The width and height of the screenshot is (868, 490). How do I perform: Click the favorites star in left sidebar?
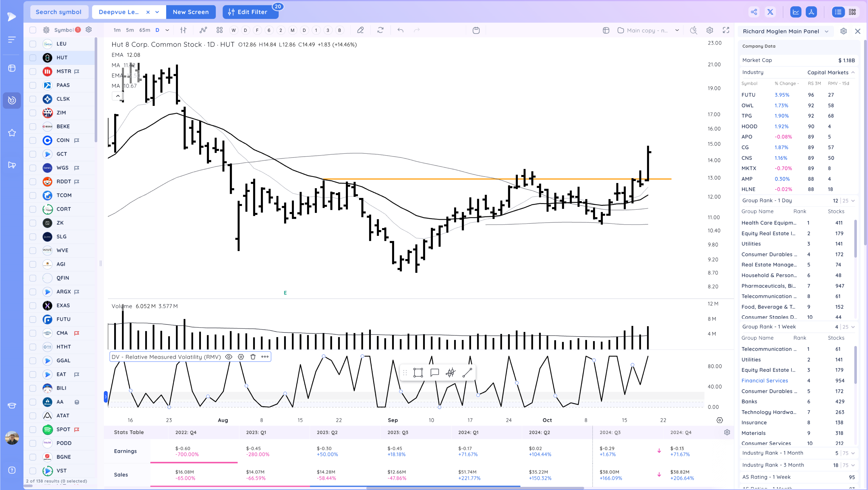coord(12,133)
